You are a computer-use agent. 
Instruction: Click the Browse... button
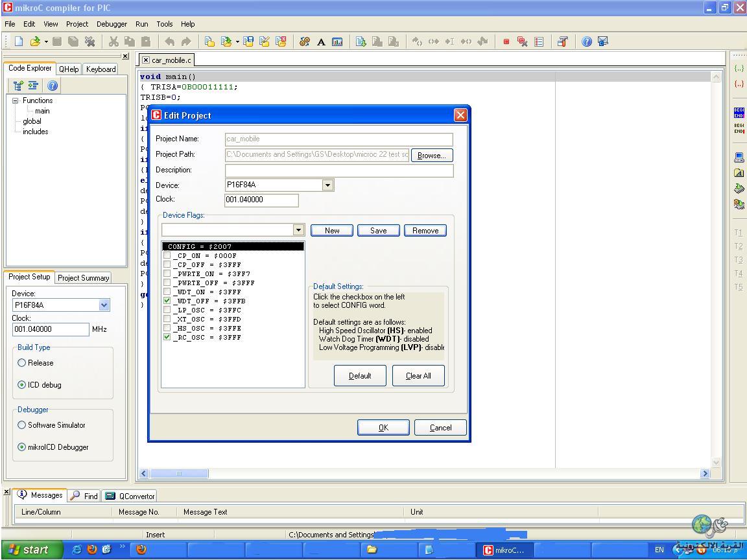(x=432, y=156)
